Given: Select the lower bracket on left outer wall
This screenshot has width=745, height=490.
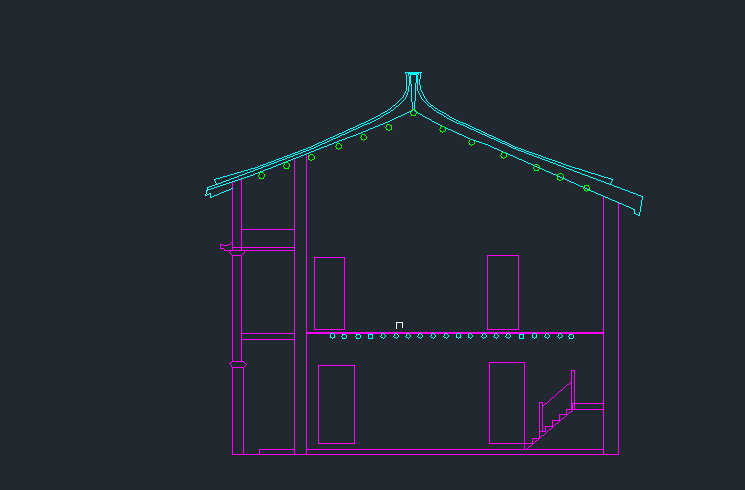Looking at the screenshot, I should point(237,364).
